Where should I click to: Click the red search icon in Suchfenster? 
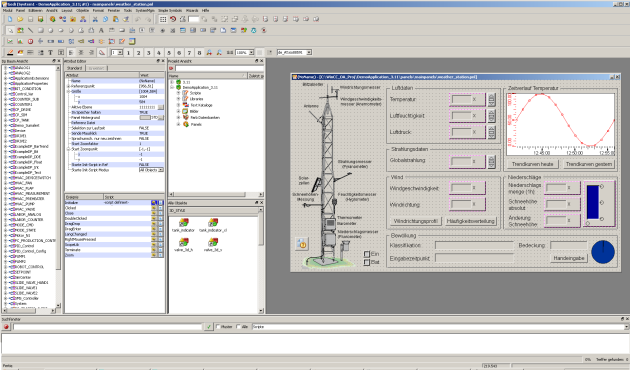tap(6, 327)
